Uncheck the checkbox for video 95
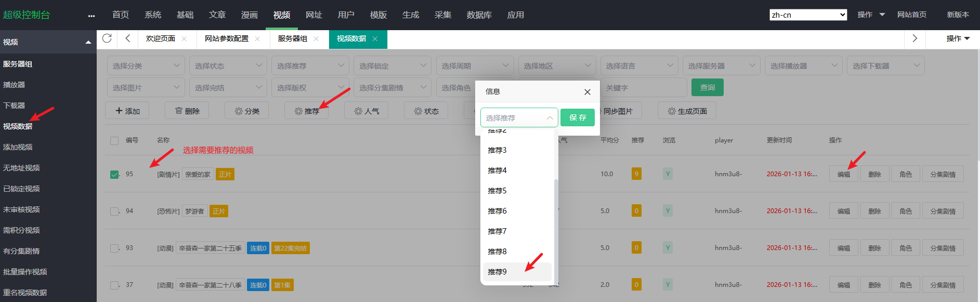 pos(114,175)
